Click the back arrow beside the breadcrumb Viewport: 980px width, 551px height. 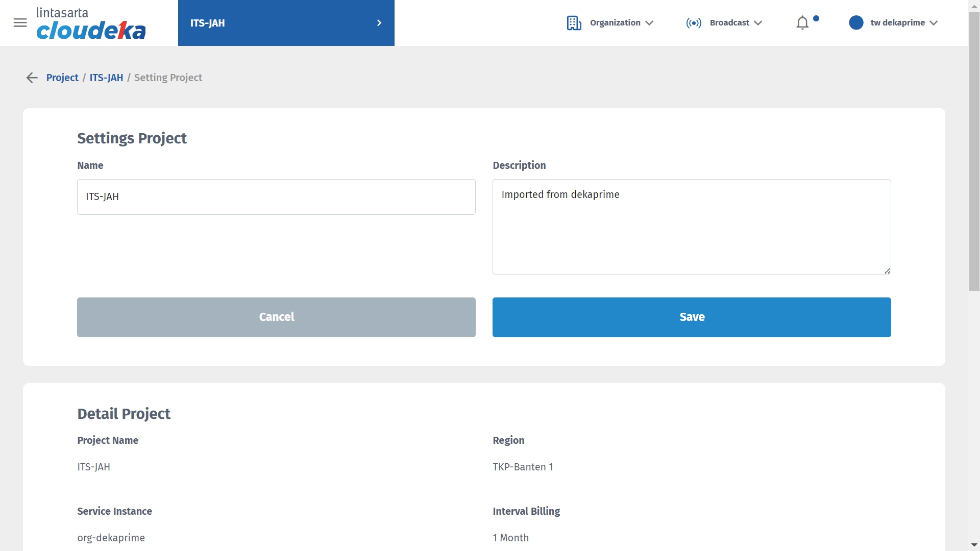pos(32,78)
